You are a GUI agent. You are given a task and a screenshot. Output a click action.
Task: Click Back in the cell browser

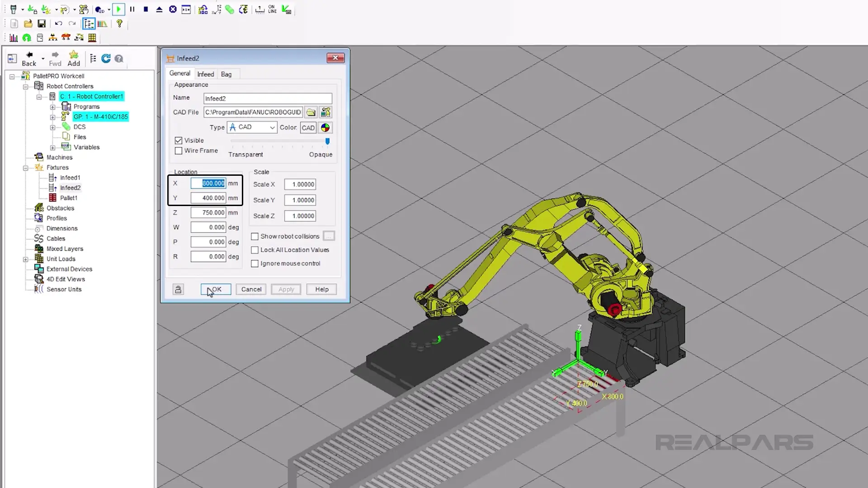(29, 59)
